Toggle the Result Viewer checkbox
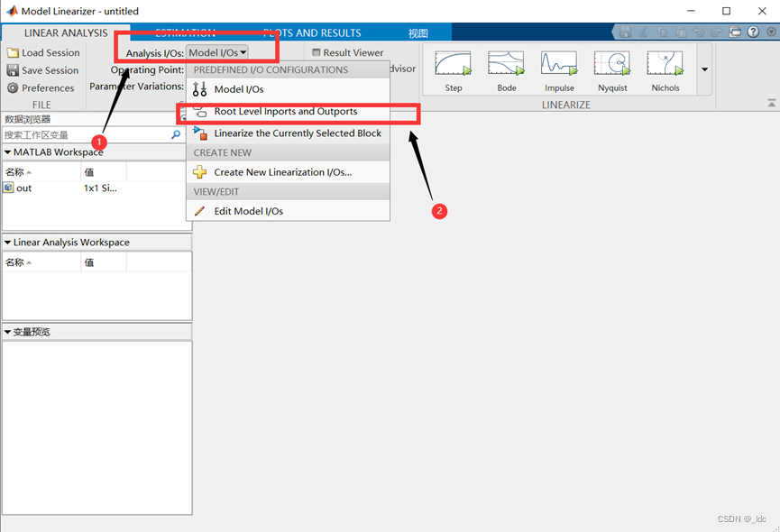Image resolution: width=780 pixels, height=532 pixels. pos(316,52)
